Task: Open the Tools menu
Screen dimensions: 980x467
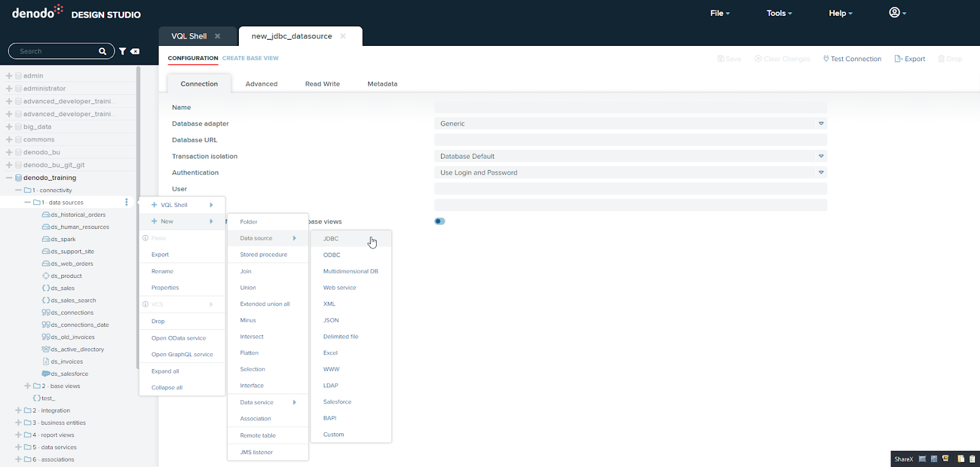Action: pos(779,13)
